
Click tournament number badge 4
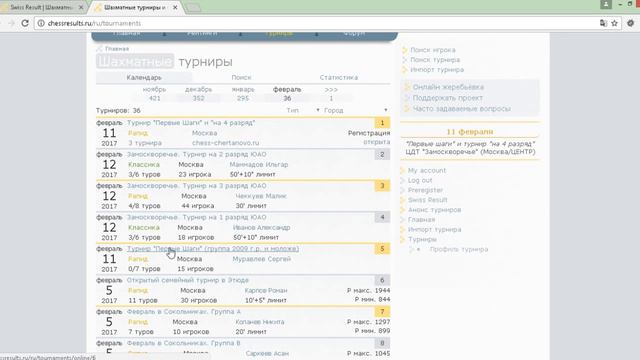382,217
